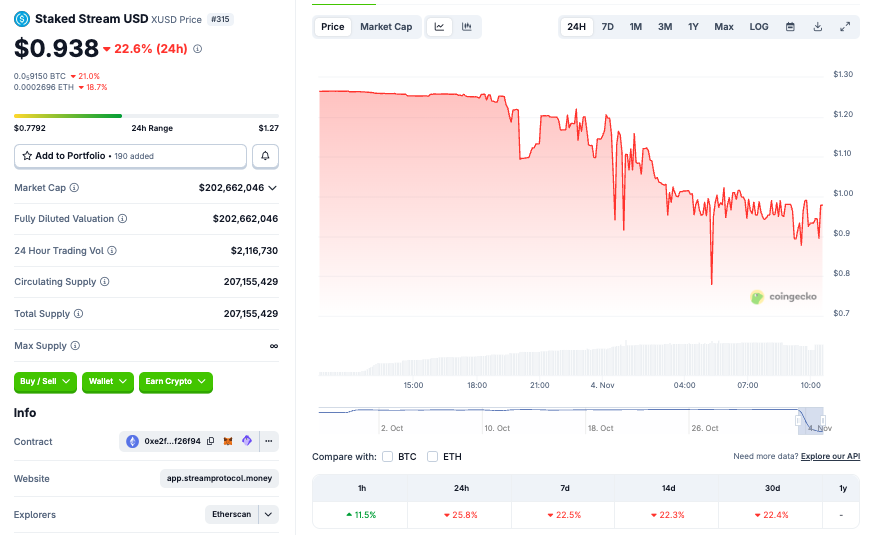Select the 7D time range
The width and height of the screenshot is (877, 535).
(x=607, y=27)
